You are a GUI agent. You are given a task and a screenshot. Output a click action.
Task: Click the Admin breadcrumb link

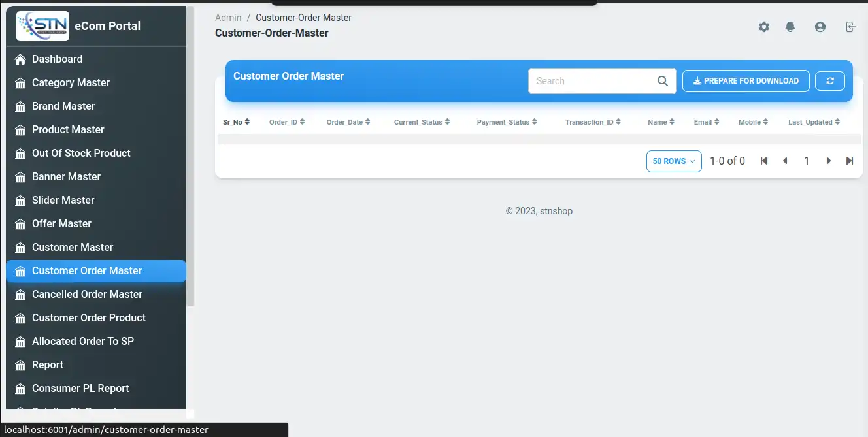pyautogui.click(x=228, y=18)
